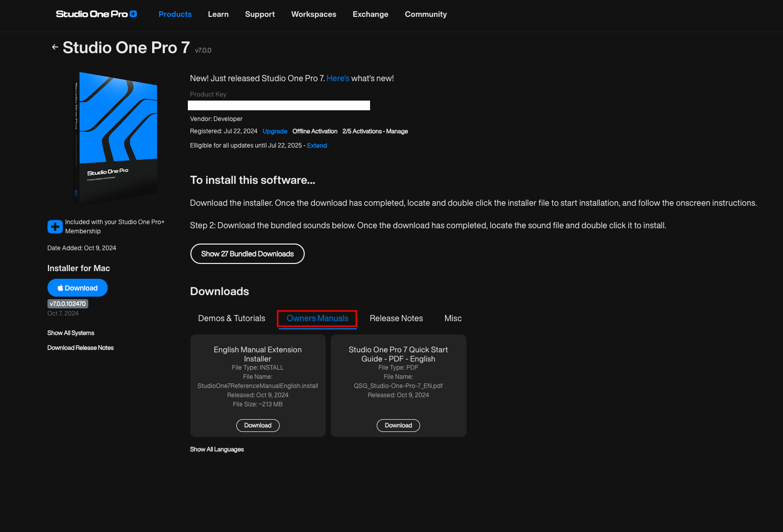Click the Studio One Pro 7 box art
Viewport: 783px width, 532px height.
point(116,138)
